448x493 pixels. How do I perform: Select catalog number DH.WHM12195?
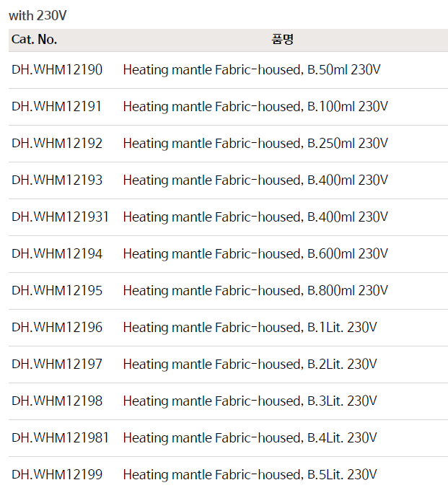tap(57, 291)
